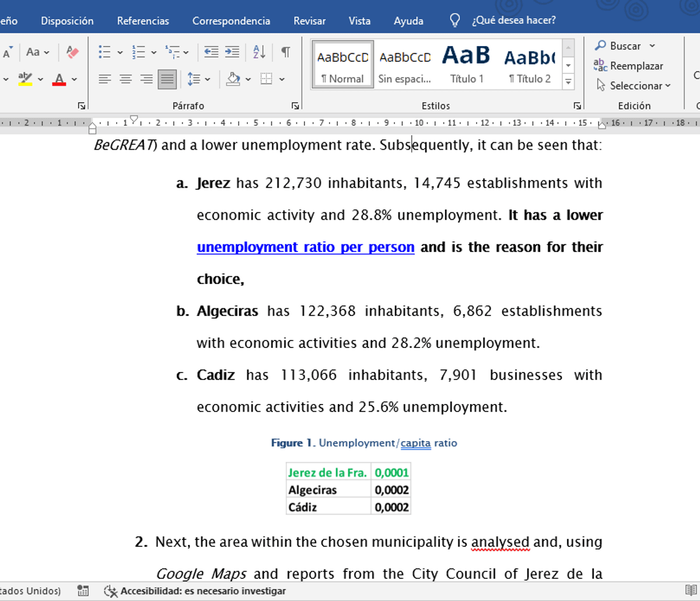Follow the unemployment ratio per person link

pyautogui.click(x=305, y=247)
